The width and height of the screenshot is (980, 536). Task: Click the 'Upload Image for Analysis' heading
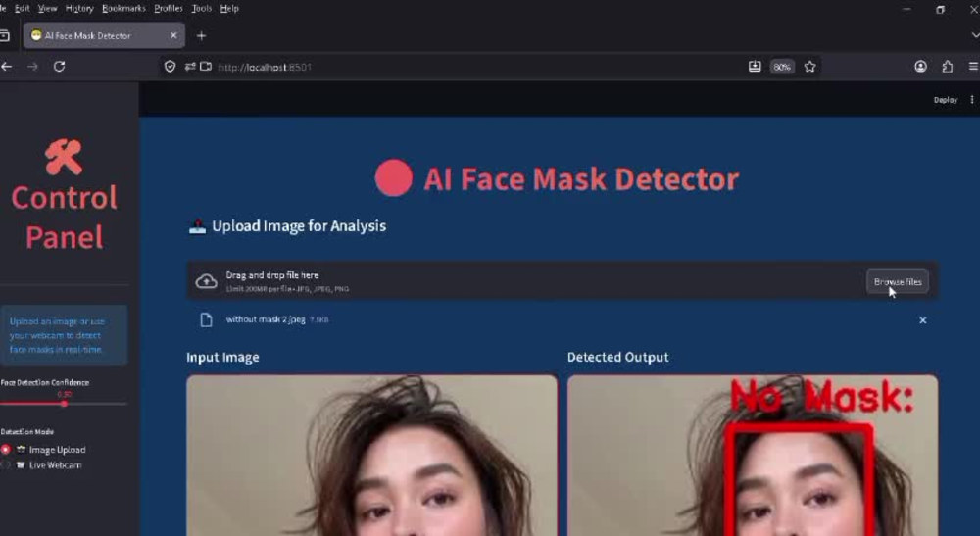pyautogui.click(x=299, y=226)
